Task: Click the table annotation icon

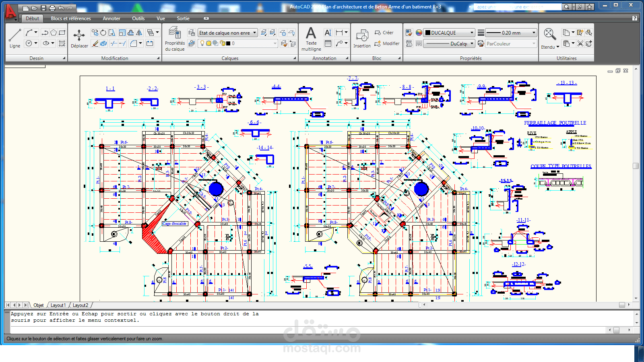Action: [328, 43]
